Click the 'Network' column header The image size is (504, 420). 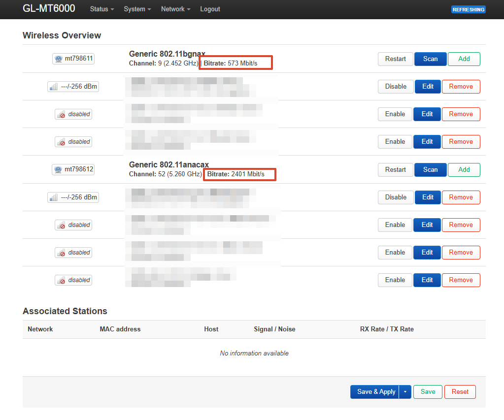[x=40, y=329]
